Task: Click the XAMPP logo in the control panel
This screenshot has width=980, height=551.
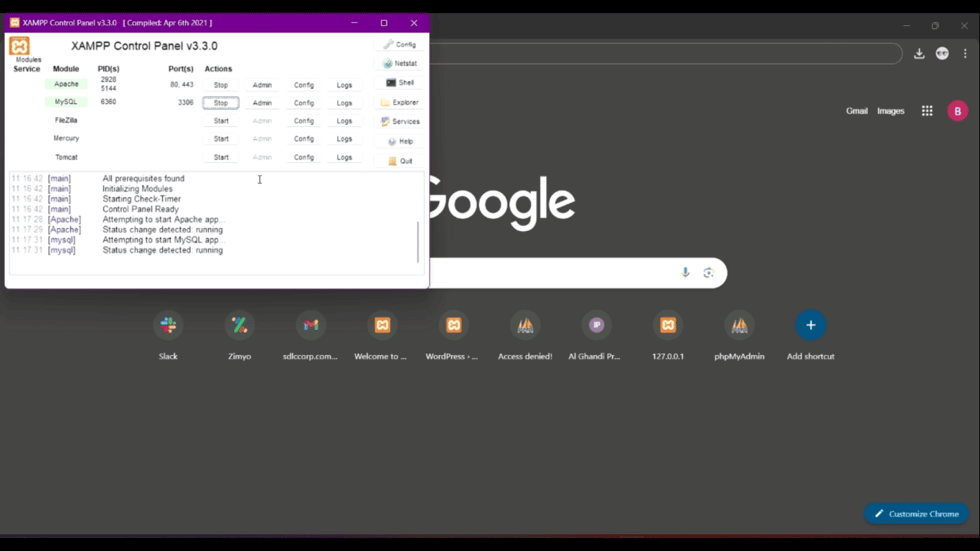Action: [19, 46]
